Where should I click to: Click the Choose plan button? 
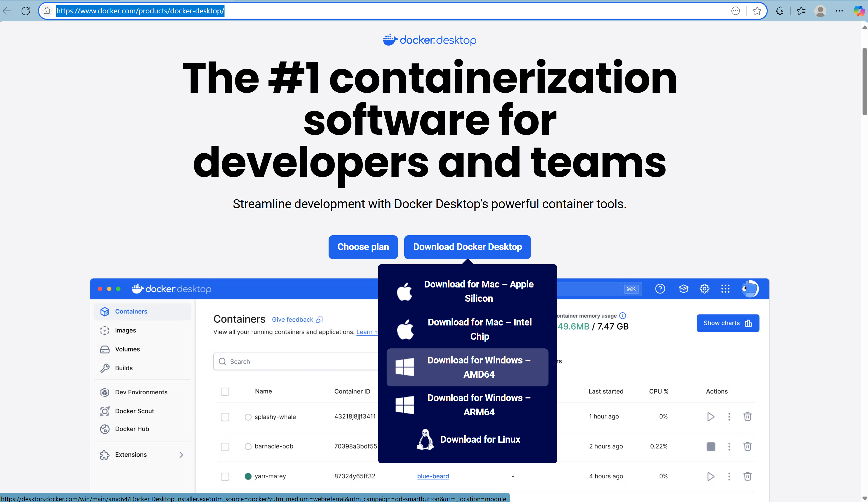(363, 247)
